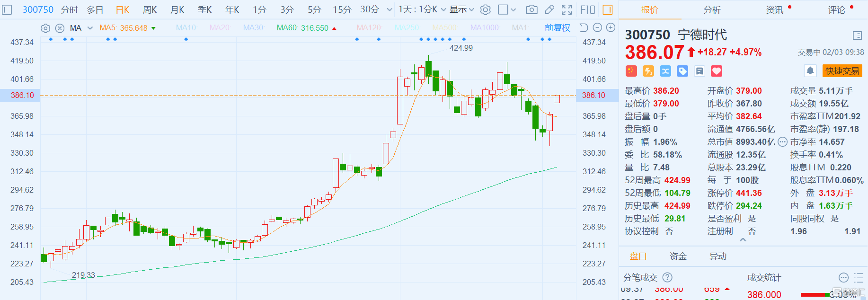Select the pencil drawing tool
Screen dimensions: 868x300
[x=549, y=9]
